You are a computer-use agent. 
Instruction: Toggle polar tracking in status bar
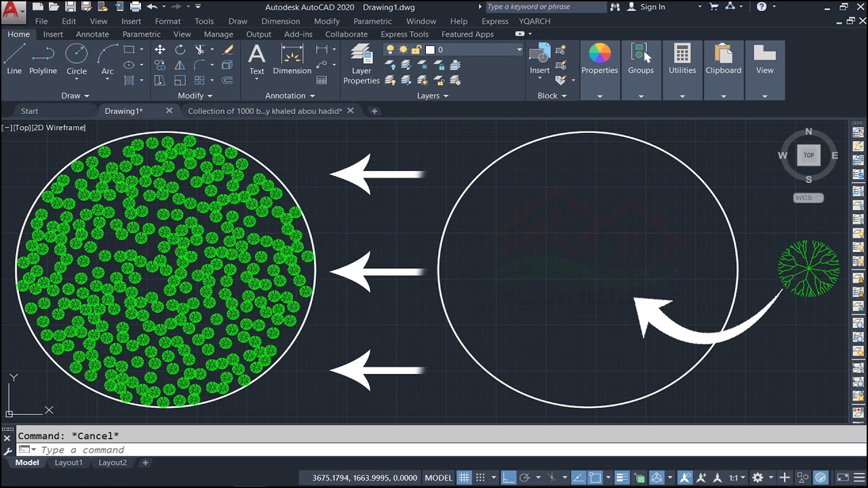pyautogui.click(x=524, y=478)
